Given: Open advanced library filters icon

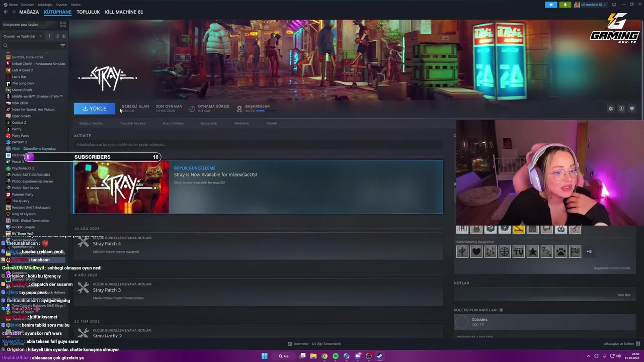Looking at the screenshot, I should (63, 46).
